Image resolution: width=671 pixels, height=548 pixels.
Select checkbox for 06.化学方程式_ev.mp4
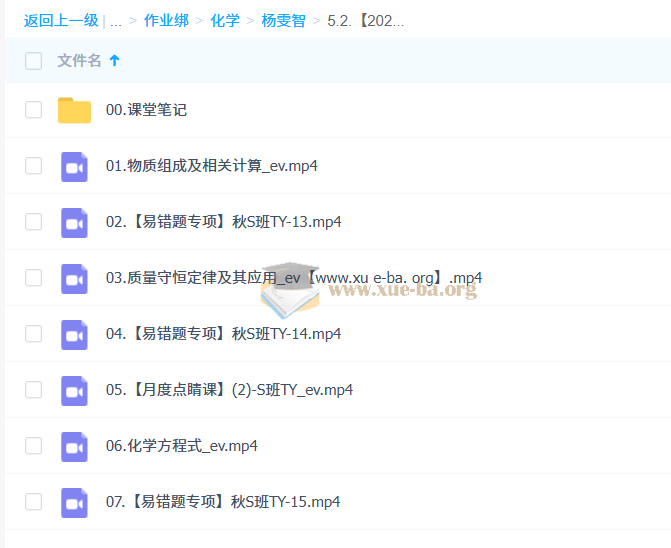pos(34,446)
